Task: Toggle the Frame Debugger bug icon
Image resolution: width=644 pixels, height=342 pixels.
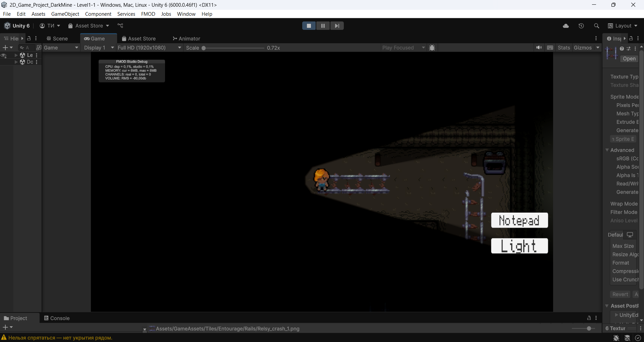Action: point(432,48)
